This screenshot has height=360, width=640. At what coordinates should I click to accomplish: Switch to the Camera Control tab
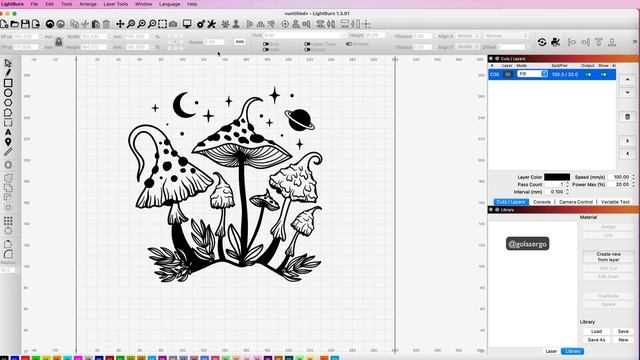pyautogui.click(x=576, y=202)
